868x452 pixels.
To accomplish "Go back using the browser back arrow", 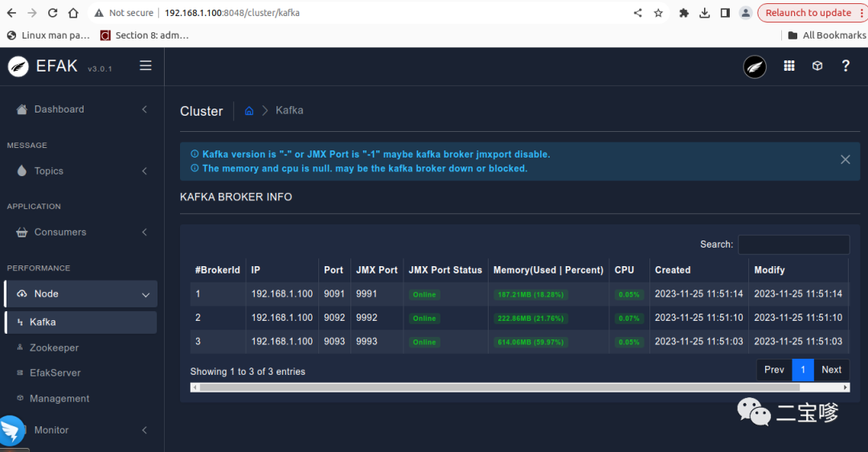I will [x=11, y=13].
